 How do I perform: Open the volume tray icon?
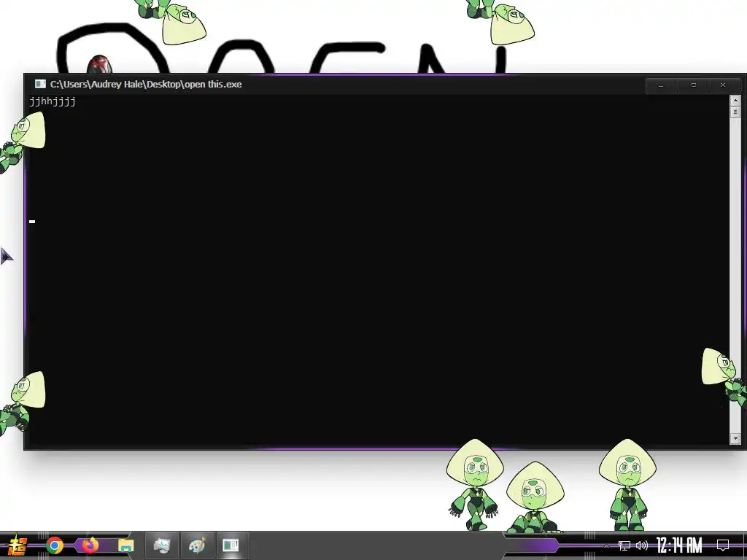(x=642, y=545)
